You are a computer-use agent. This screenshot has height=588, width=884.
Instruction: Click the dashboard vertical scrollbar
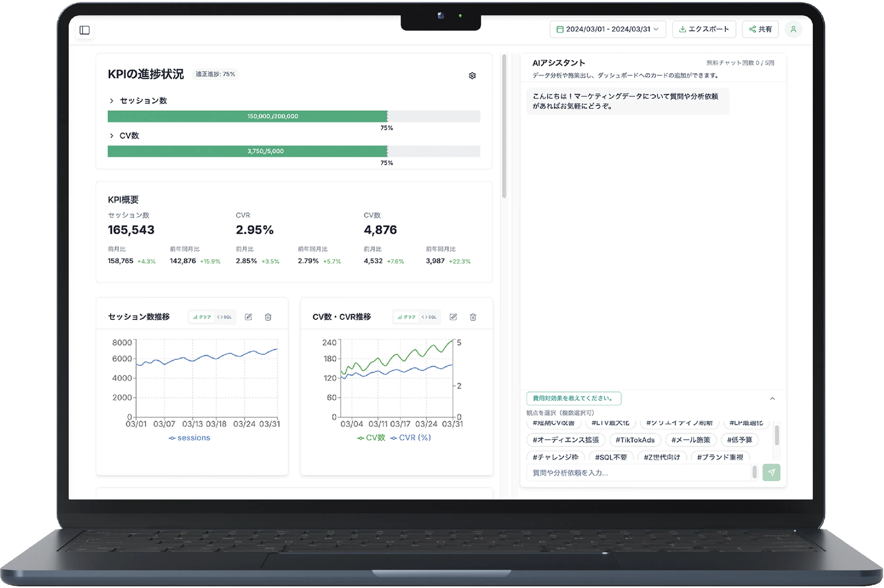pyautogui.click(x=504, y=126)
